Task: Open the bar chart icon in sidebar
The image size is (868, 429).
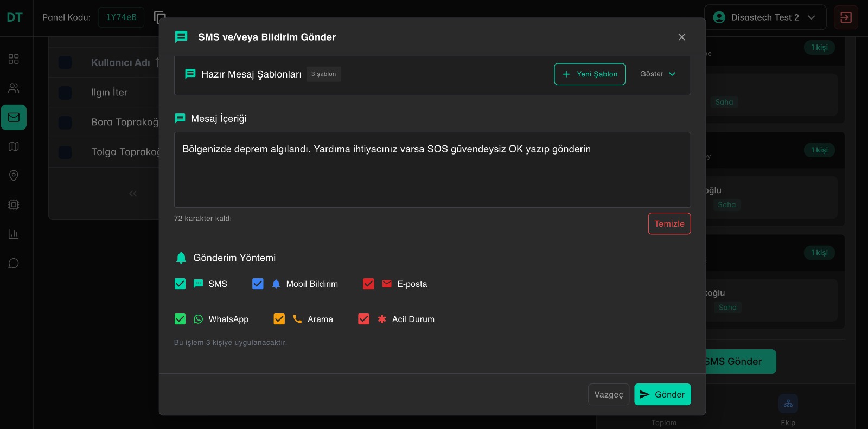Action: (14, 234)
